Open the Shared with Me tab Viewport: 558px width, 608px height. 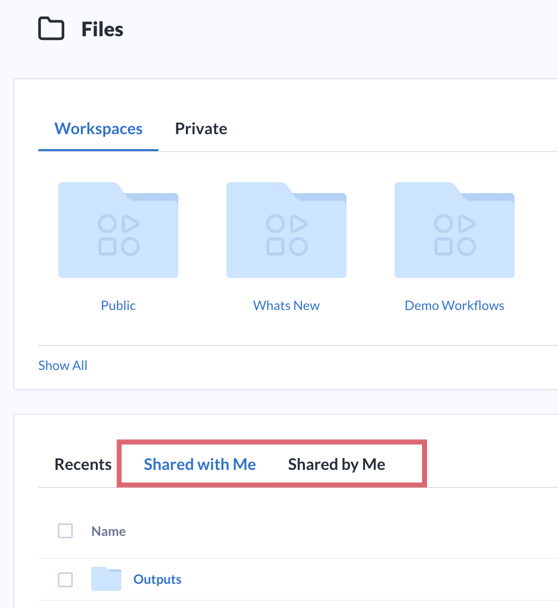(x=200, y=464)
